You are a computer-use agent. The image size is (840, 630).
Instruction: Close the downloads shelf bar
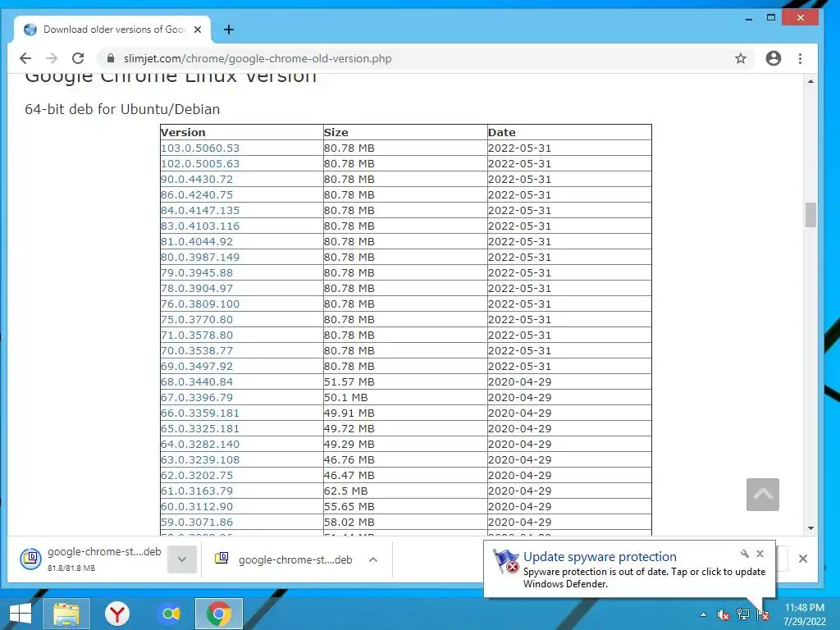click(x=803, y=559)
